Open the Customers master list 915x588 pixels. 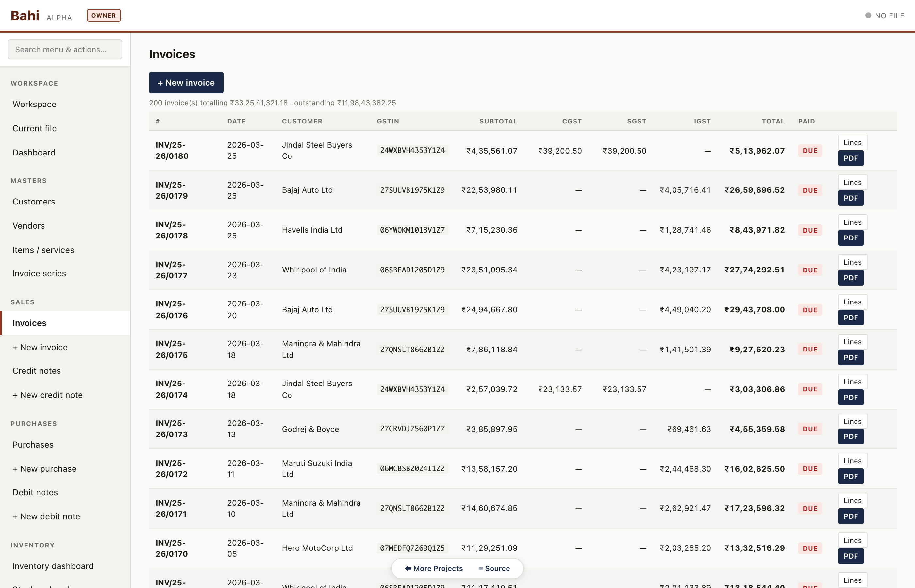(x=34, y=202)
